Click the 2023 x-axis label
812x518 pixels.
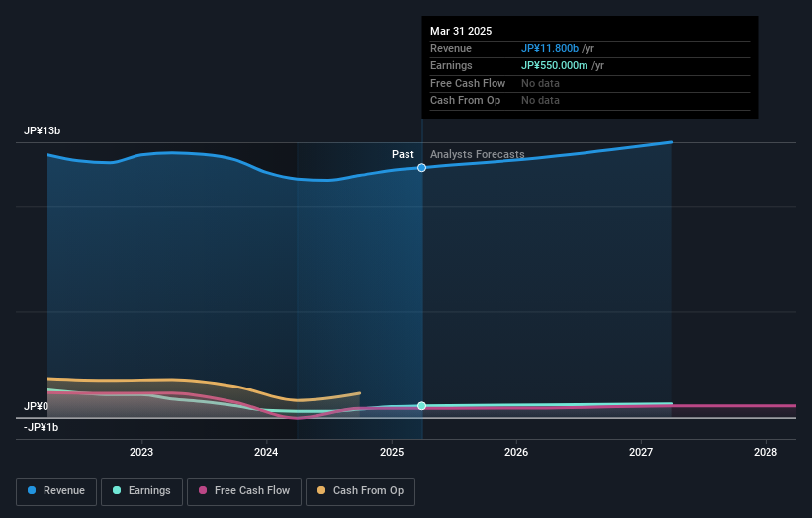[x=141, y=452]
